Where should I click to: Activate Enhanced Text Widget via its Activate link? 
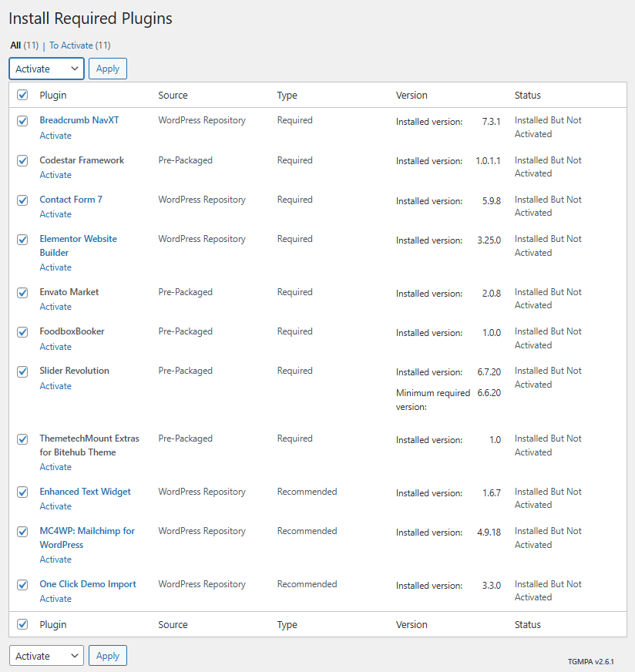[55, 506]
